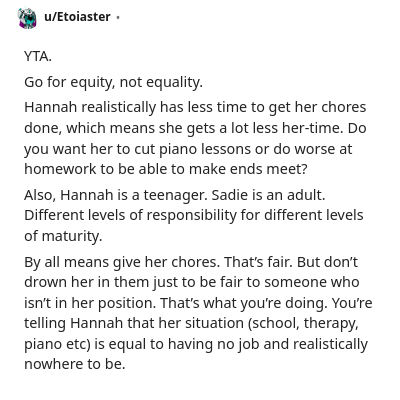Image resolution: width=400 pixels, height=400 pixels.
Task: Click the line ending make ends meet?
Action: [x=165, y=169]
